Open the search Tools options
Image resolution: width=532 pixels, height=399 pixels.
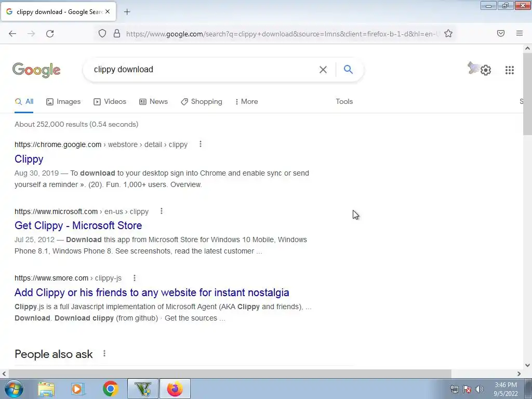pos(344,101)
